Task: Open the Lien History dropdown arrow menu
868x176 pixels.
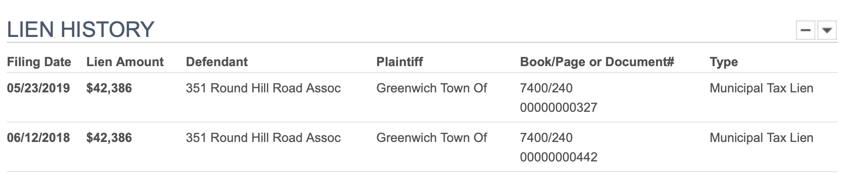Action: pyautogui.click(x=827, y=30)
